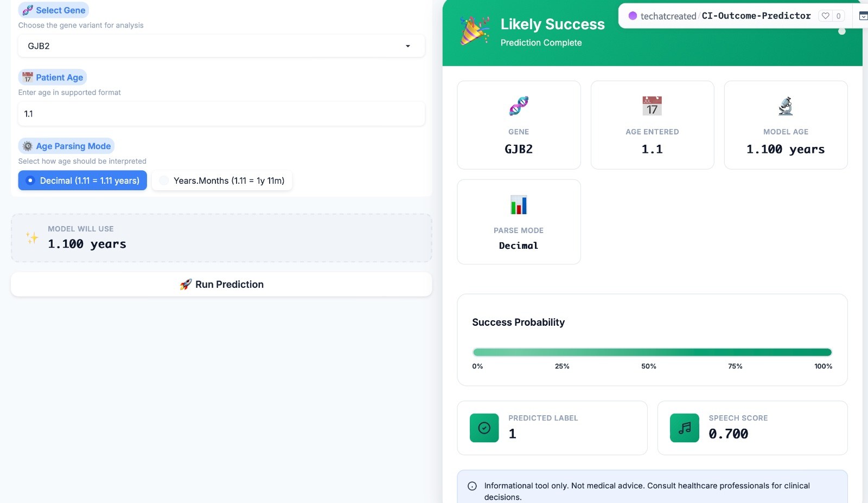
Task: Click the Success Probability progress bar
Action: pyautogui.click(x=652, y=352)
